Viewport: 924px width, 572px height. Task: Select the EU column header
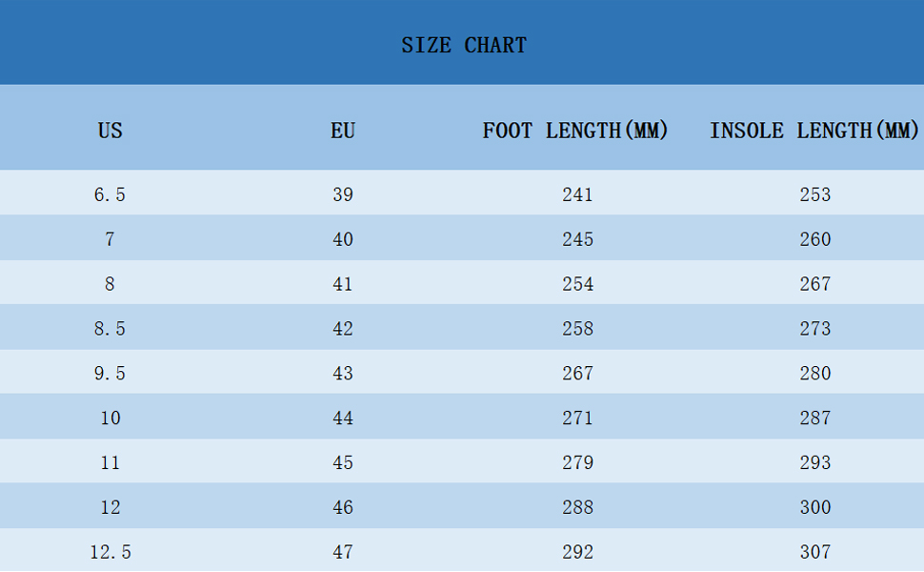tap(343, 131)
